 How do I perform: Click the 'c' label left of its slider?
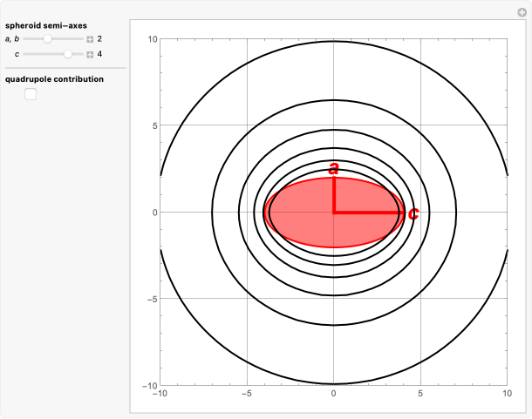pos(17,54)
